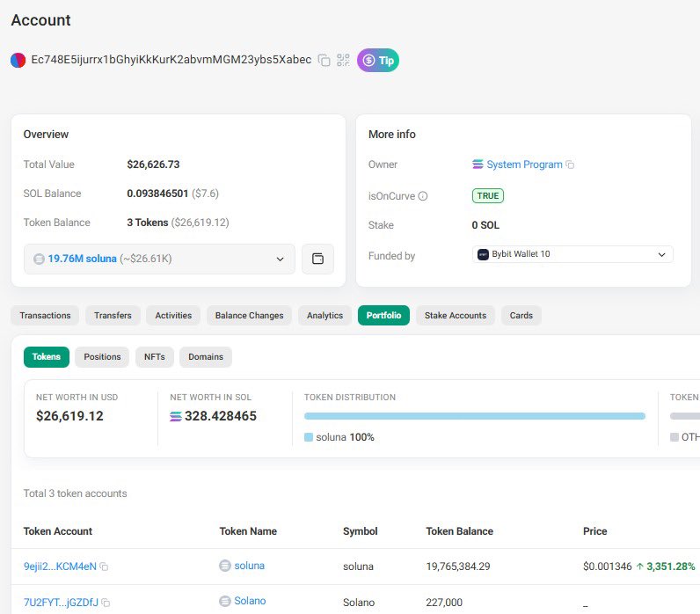Switch to the Transfers tab

pos(113,315)
